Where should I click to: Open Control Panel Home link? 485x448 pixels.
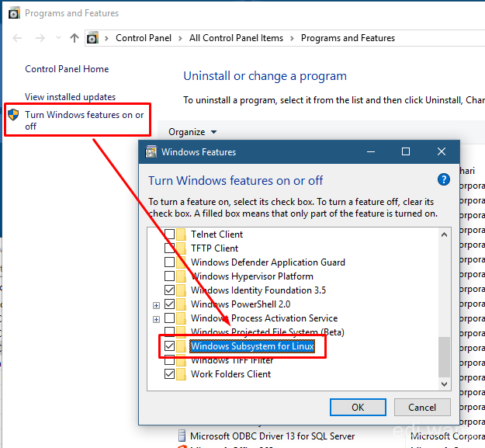coord(67,68)
